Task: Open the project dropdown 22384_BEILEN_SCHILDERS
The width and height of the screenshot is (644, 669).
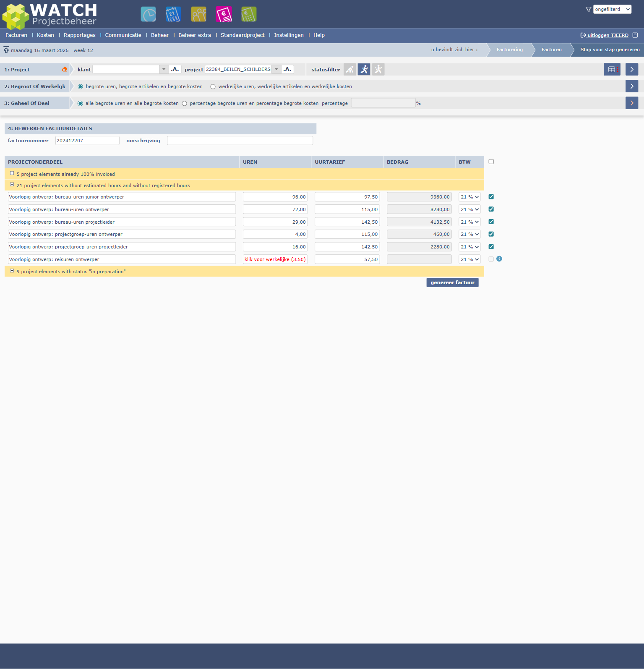Action: (276, 70)
